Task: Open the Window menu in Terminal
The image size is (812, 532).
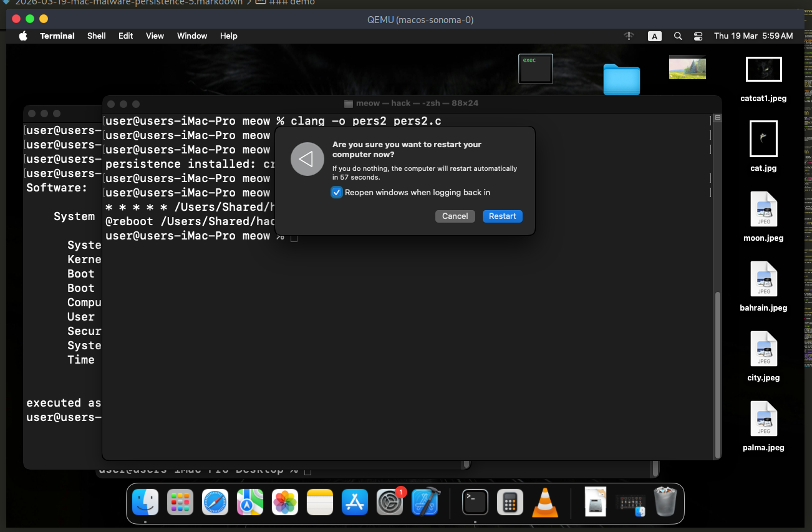Action: point(191,36)
